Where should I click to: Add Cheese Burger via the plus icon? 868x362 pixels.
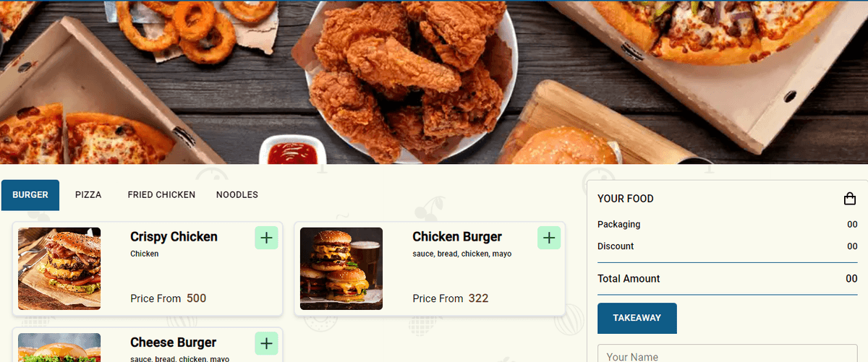pyautogui.click(x=267, y=343)
